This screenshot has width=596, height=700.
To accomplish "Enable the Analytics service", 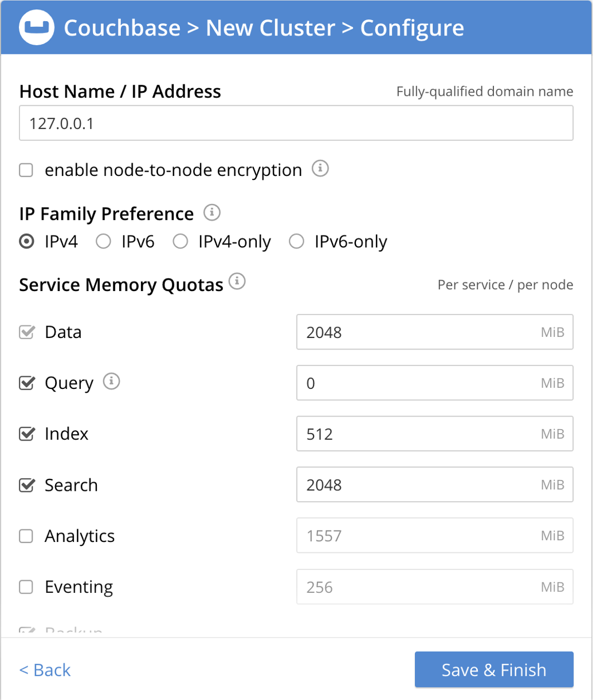I will pyautogui.click(x=26, y=536).
